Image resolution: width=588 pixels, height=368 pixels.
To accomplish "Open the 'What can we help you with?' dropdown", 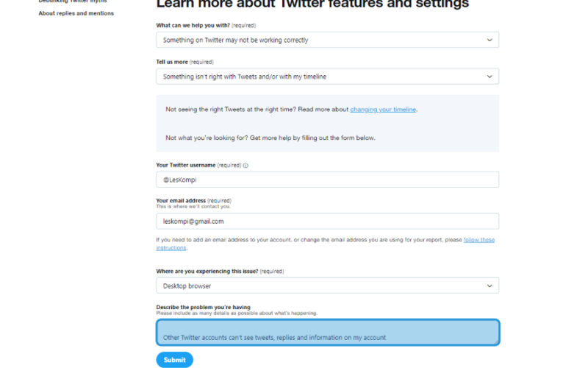I will point(327,40).
